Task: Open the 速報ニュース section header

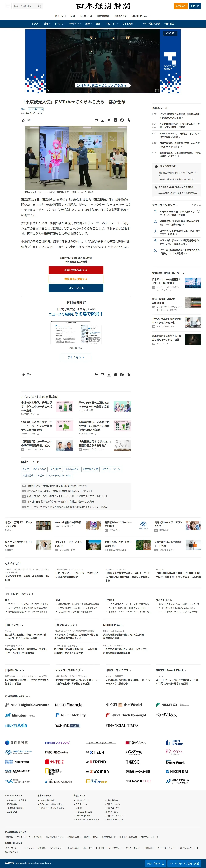Action: click(x=161, y=108)
